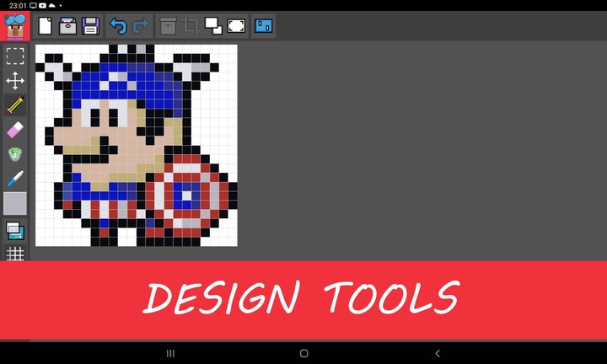Click the trash bin delete icon
Image resolution: width=607 pixels, height=364 pixels.
tap(168, 26)
